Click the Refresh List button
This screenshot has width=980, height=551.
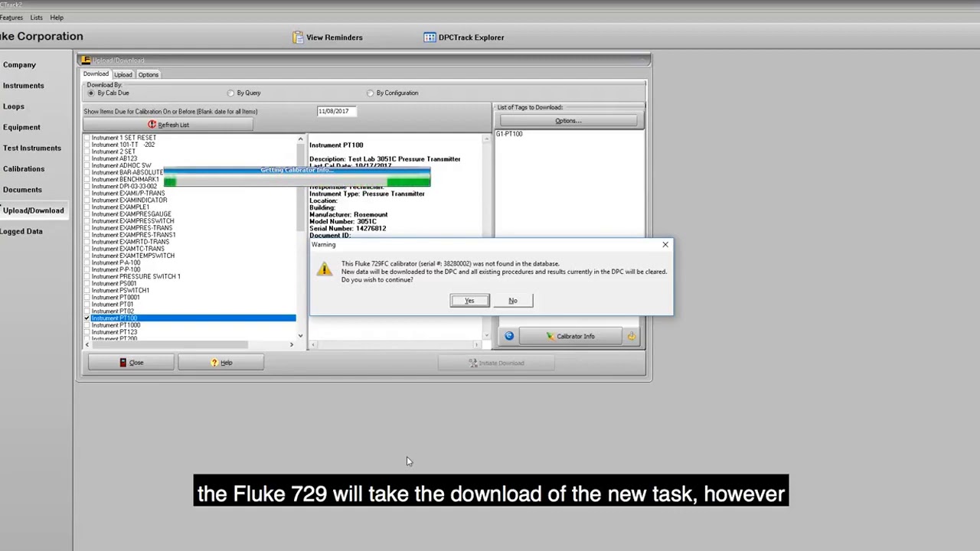click(168, 125)
